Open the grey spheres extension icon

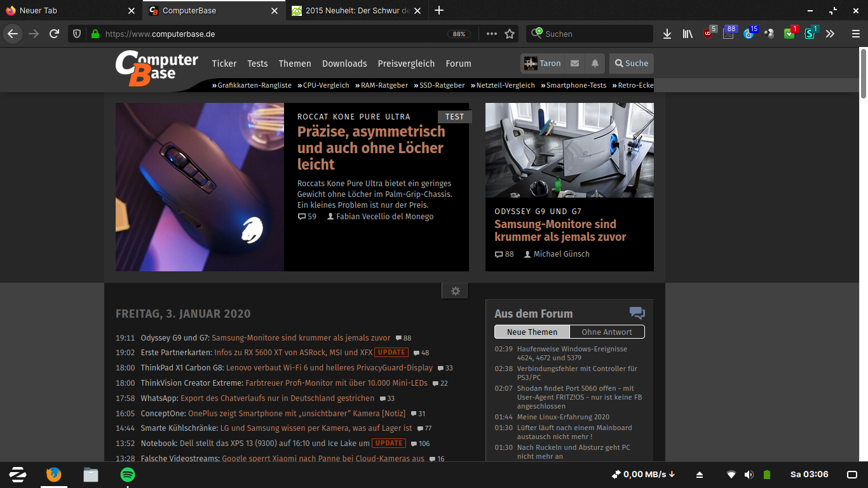[x=770, y=34]
